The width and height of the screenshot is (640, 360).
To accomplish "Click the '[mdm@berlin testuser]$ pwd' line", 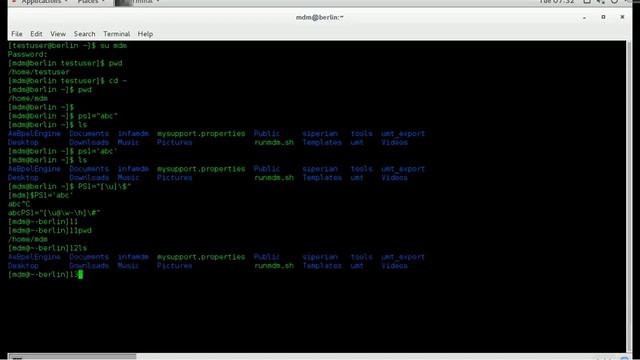I will point(65,63).
